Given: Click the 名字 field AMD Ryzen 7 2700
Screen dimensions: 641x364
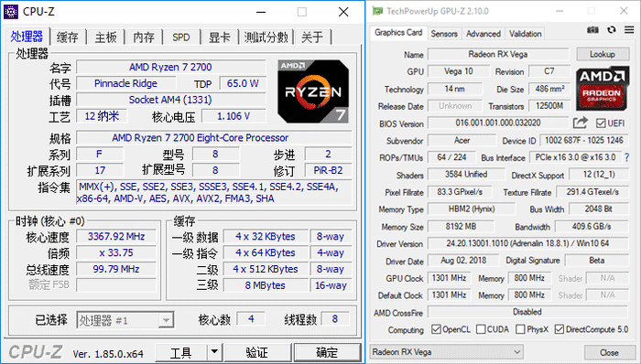Looking at the screenshot, I should (x=171, y=67).
